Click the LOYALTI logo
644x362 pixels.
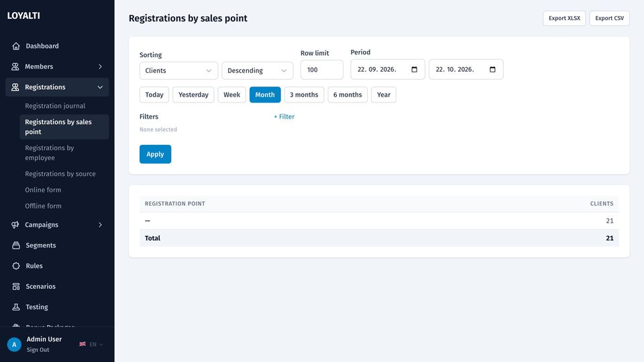[23, 15]
